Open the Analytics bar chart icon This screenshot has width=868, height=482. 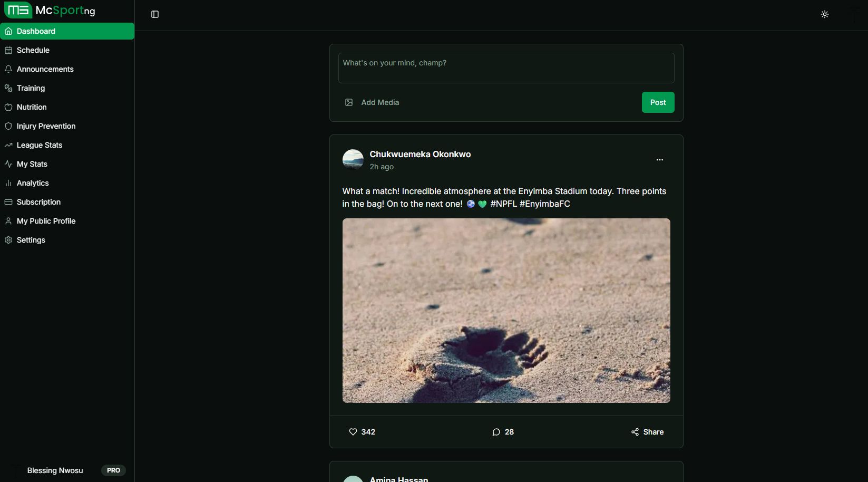point(8,183)
